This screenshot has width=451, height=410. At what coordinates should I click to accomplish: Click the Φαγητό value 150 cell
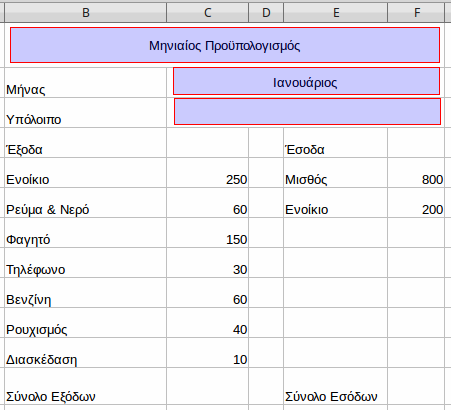[x=208, y=233]
